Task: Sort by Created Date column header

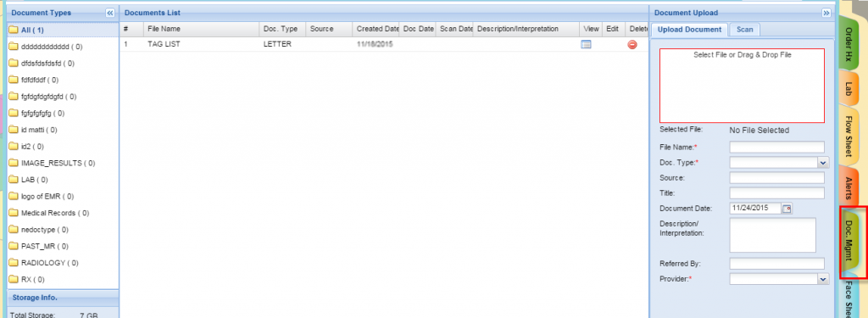Action: point(376,29)
